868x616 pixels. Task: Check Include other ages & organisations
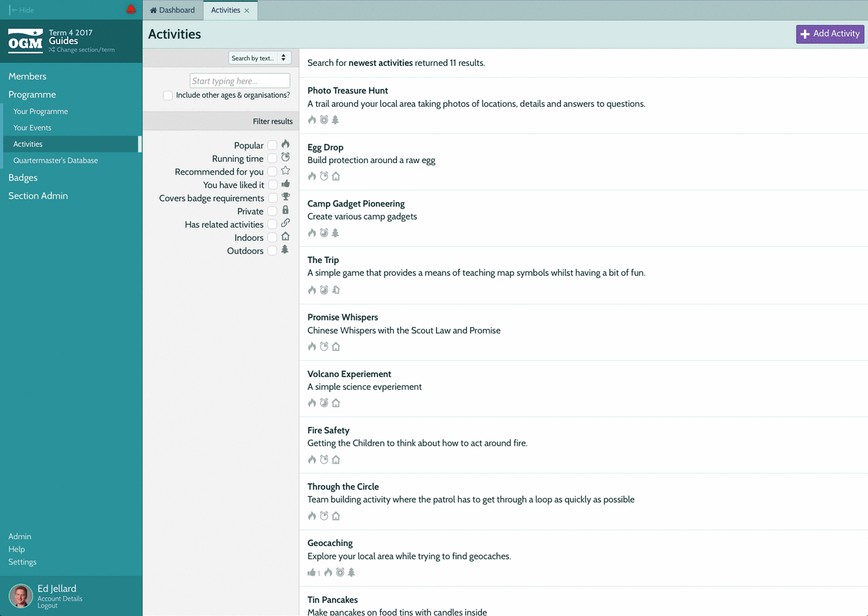click(x=168, y=95)
